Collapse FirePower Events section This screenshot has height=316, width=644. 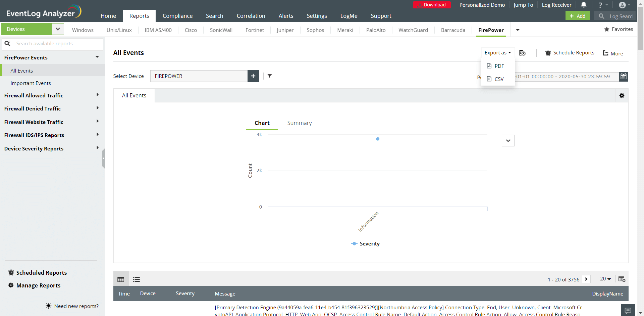pos(97,57)
